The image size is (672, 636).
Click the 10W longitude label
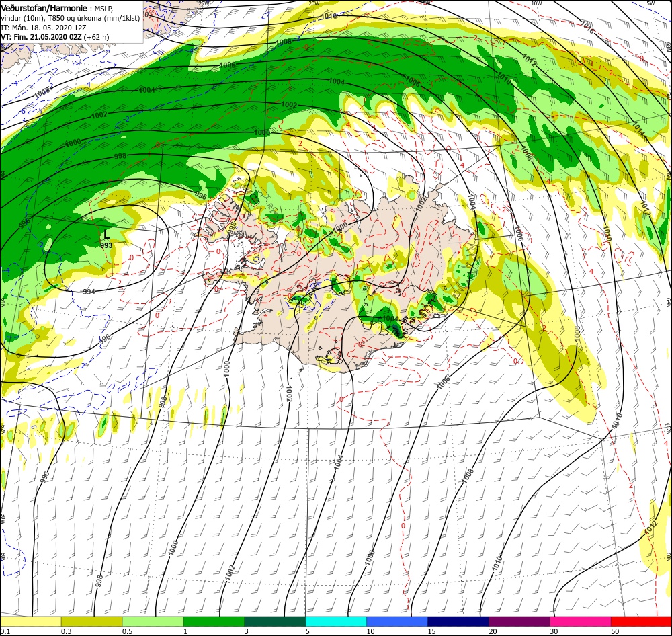pos(536,3)
